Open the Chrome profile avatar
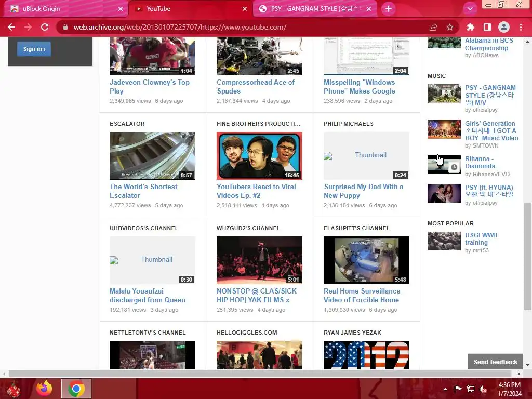The height and width of the screenshot is (399, 532). pos(504,27)
